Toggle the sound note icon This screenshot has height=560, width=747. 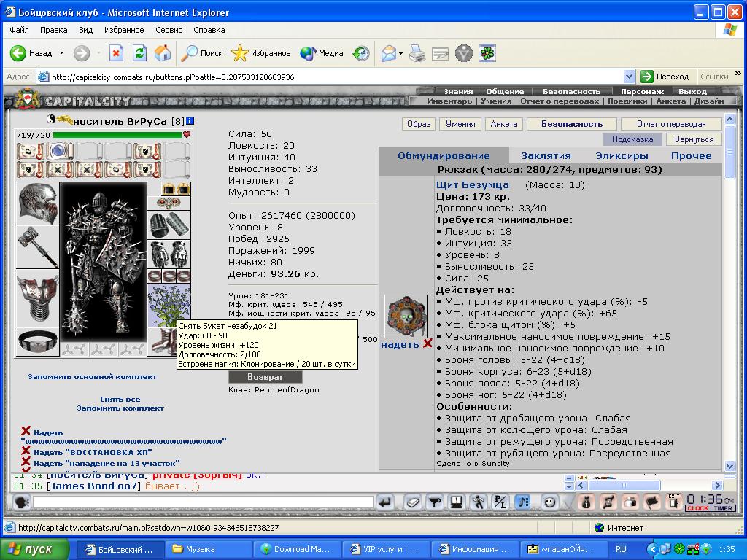pyautogui.click(x=522, y=502)
